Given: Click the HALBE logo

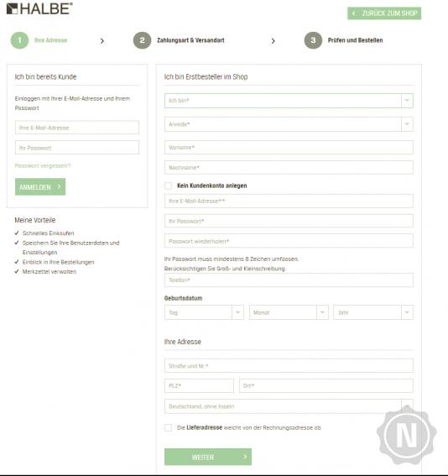Looking at the screenshot, I should point(39,8).
